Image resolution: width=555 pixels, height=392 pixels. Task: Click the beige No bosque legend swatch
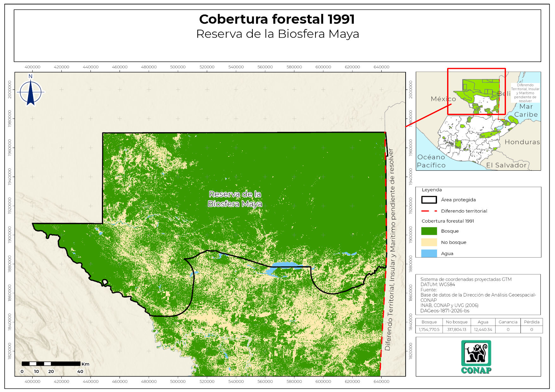429,242
